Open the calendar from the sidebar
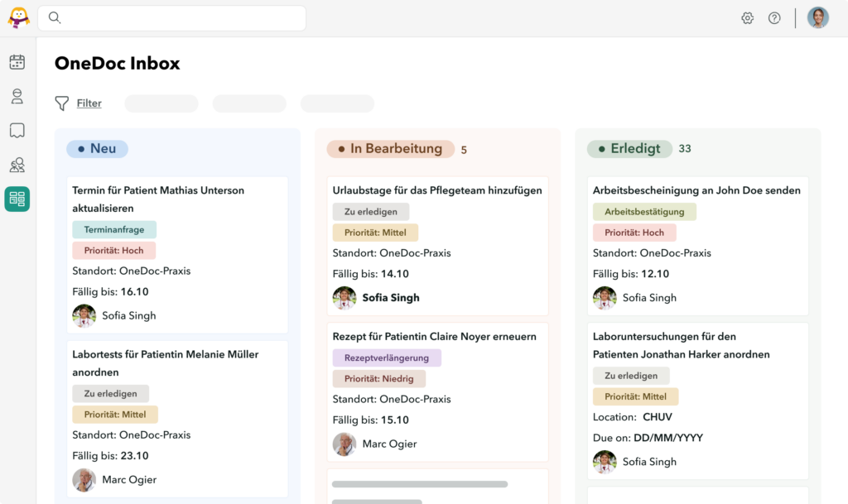 (x=17, y=62)
